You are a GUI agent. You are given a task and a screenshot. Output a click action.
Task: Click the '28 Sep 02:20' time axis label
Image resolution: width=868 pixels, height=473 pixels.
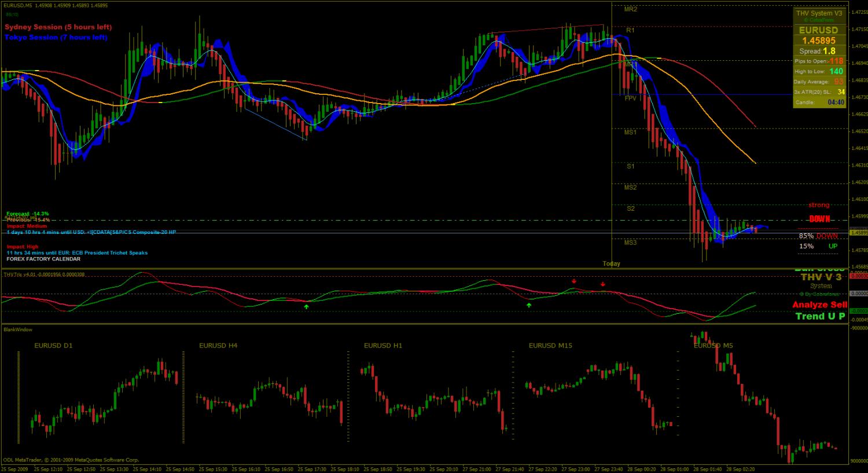740,469
